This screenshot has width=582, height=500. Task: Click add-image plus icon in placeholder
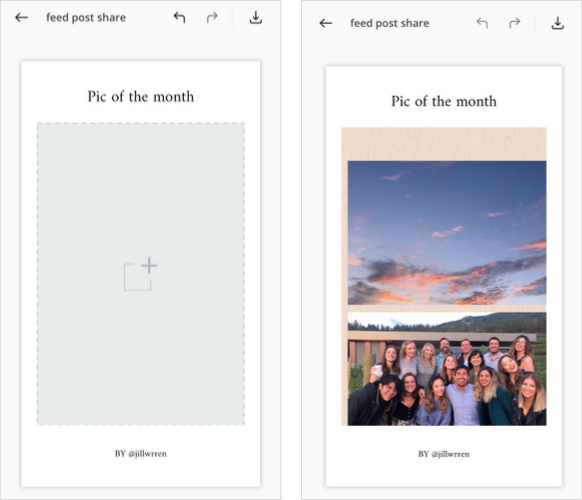pyautogui.click(x=141, y=274)
